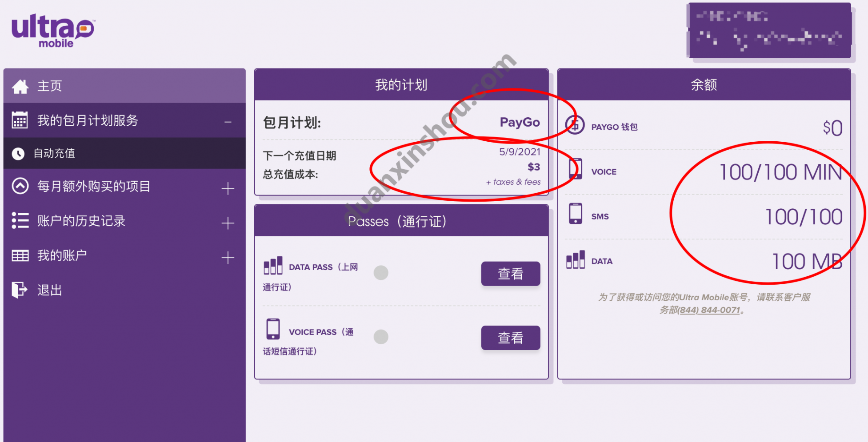Click the home icon beside 主页
Viewport: 868px width, 442px height.
pos(20,85)
